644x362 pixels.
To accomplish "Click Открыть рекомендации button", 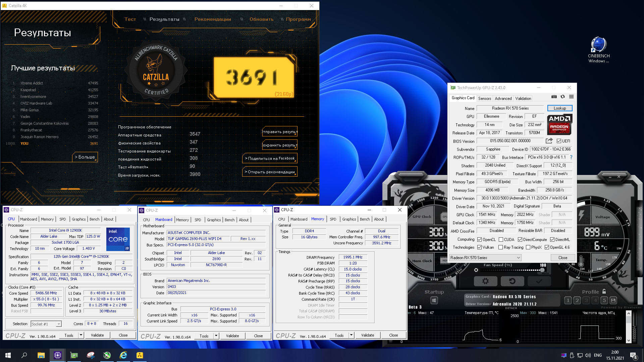I will [270, 172].
